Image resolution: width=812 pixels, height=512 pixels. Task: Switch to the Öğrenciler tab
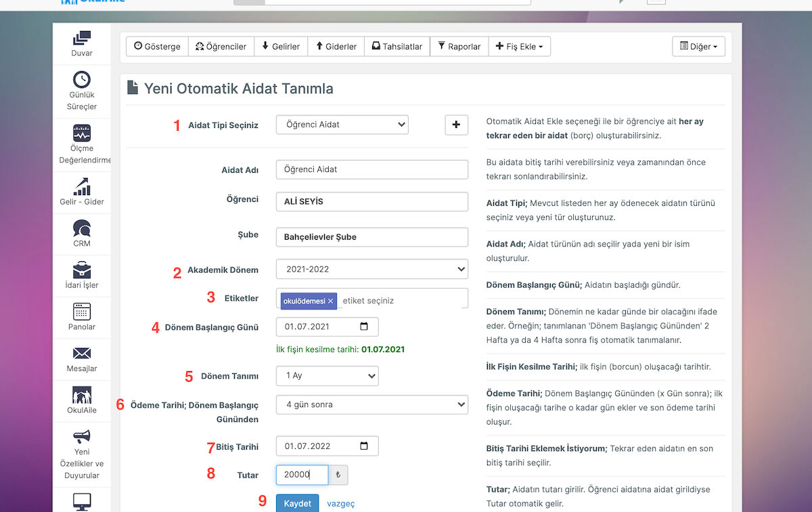tap(221, 47)
